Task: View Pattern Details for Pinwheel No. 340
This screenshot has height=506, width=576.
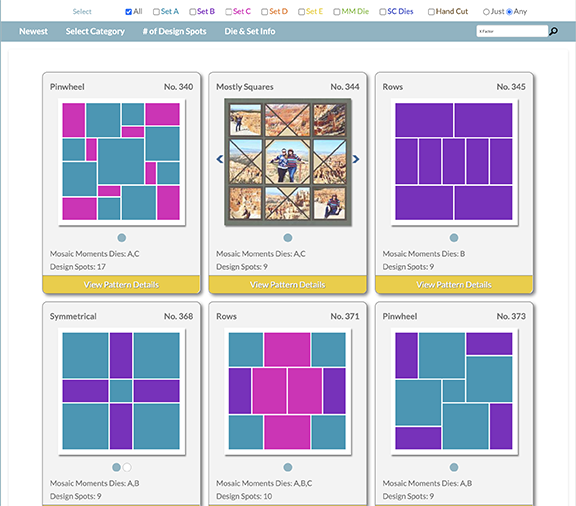Action: [x=121, y=284]
